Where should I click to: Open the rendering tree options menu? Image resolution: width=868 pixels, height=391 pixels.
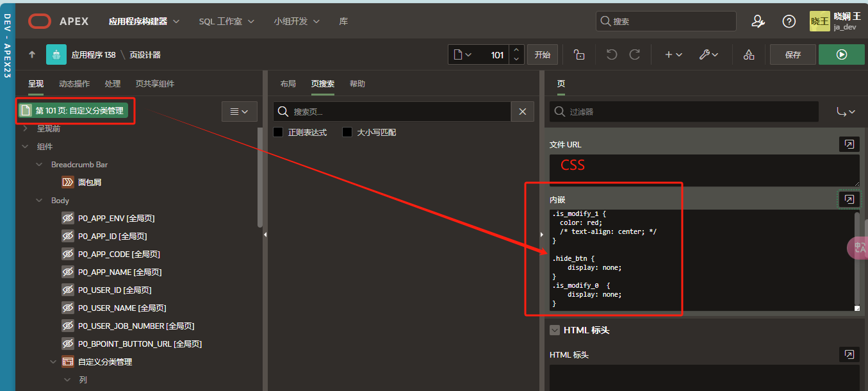coord(239,112)
